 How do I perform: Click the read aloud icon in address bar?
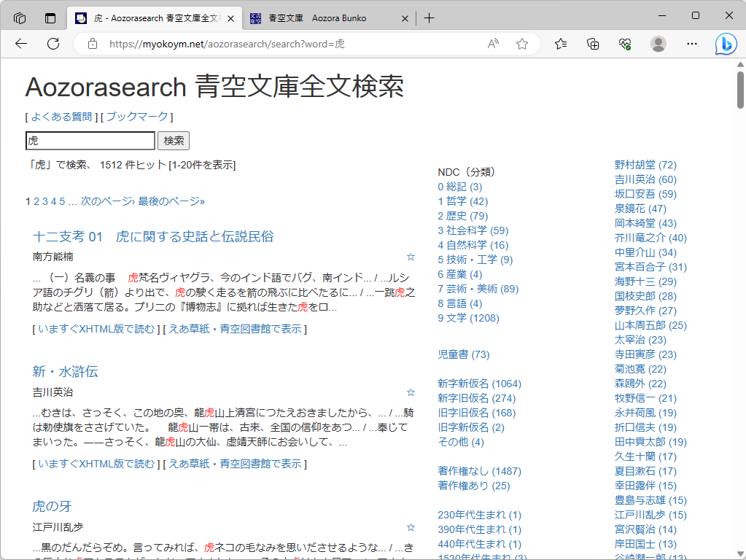pyautogui.click(x=492, y=44)
